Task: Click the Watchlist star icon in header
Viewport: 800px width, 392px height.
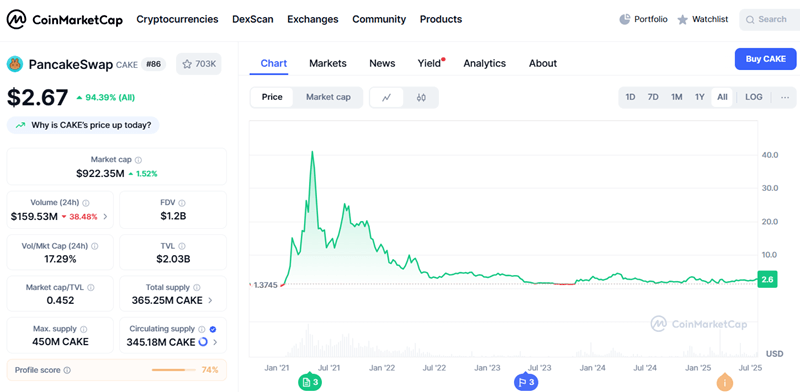Action: coord(683,19)
